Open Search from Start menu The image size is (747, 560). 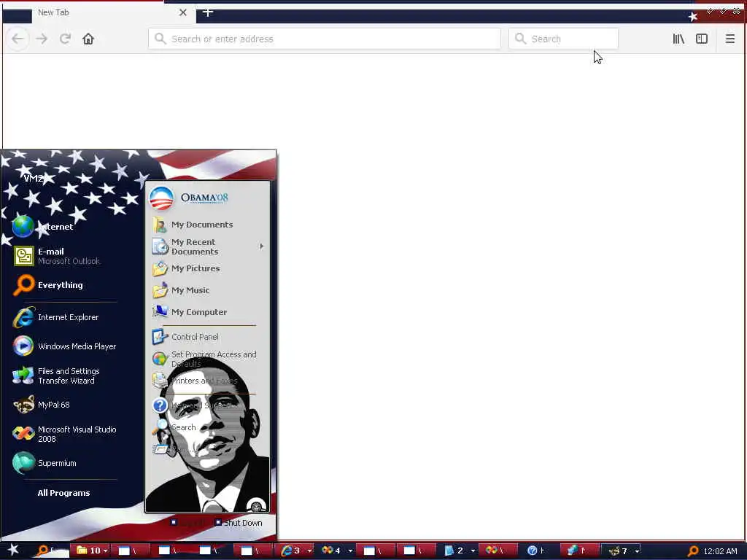(x=174, y=427)
